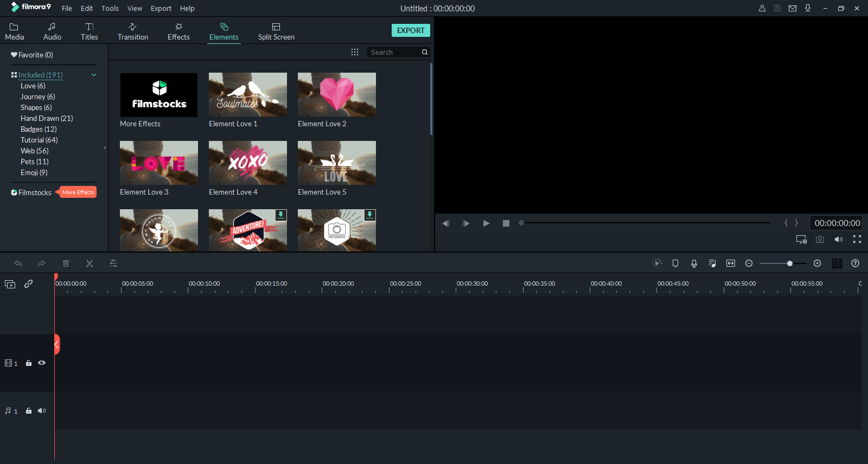The image size is (868, 464).
Task: Click the download icon in title bar
Action: [808, 8]
